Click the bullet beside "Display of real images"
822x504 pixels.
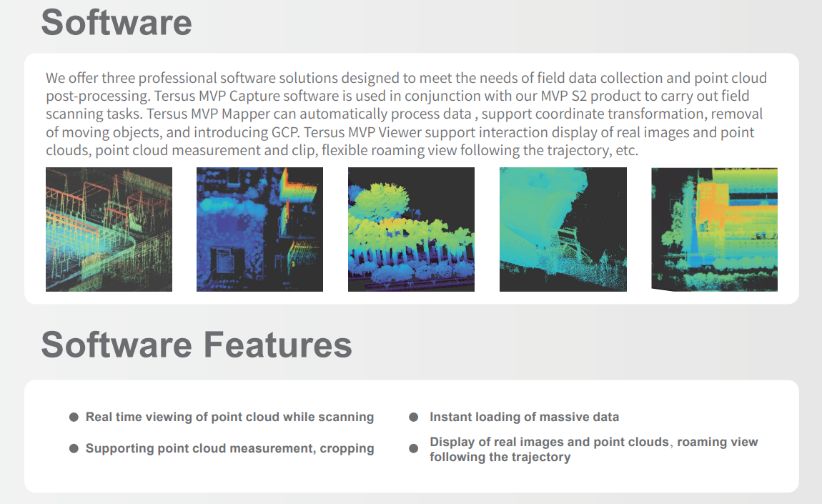[x=413, y=449]
